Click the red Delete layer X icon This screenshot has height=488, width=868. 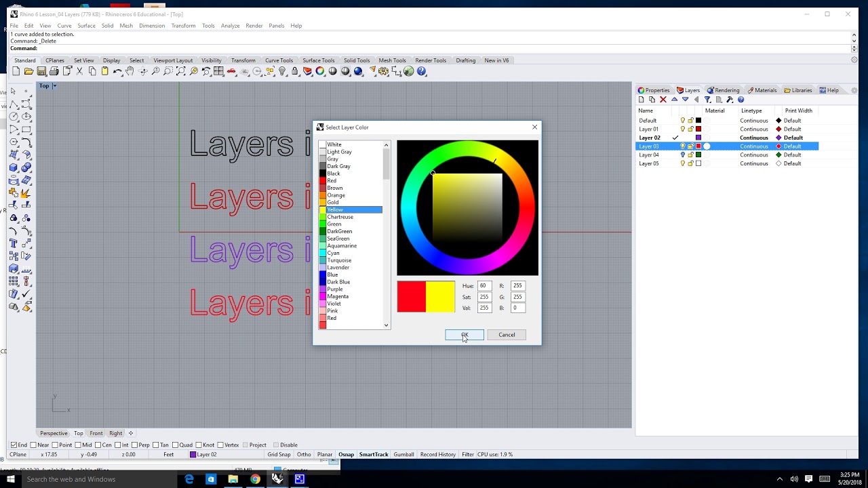(663, 100)
